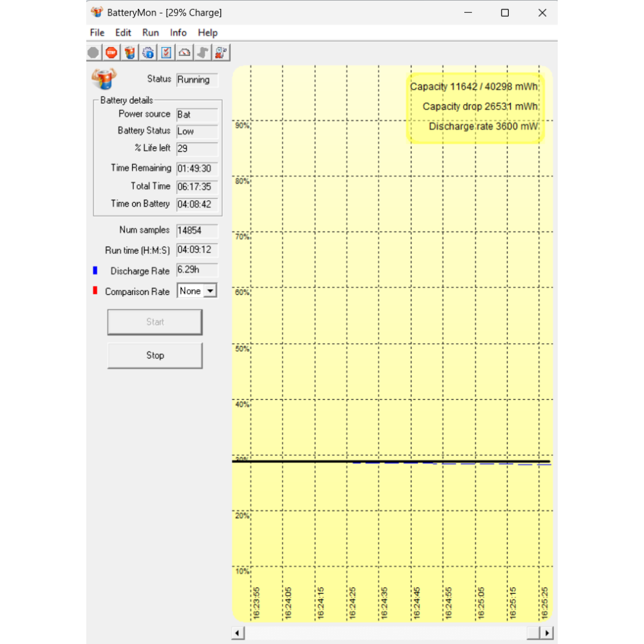Click the large battery mascot logo beside Status
Screen dimensions: 644x644
[104, 79]
